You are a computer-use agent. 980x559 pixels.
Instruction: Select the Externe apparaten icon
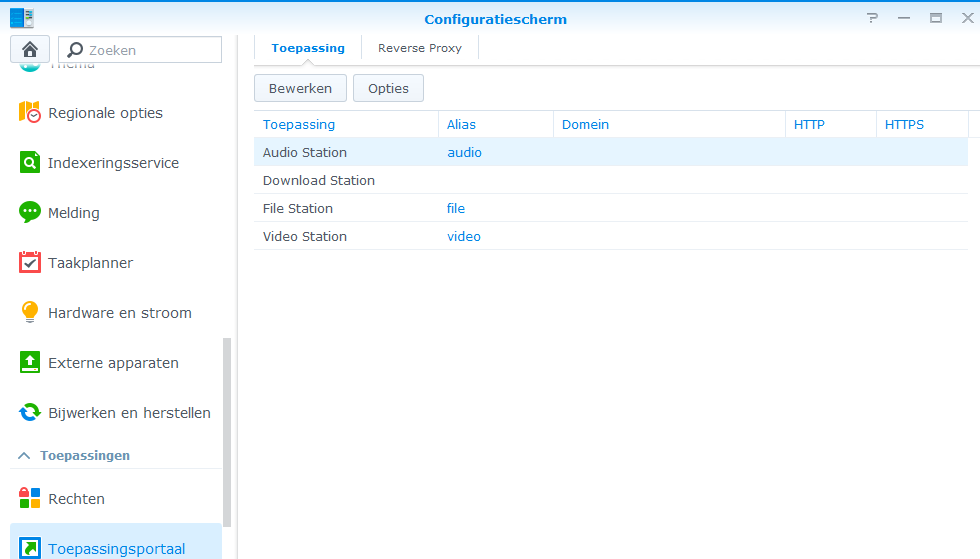[x=30, y=363]
